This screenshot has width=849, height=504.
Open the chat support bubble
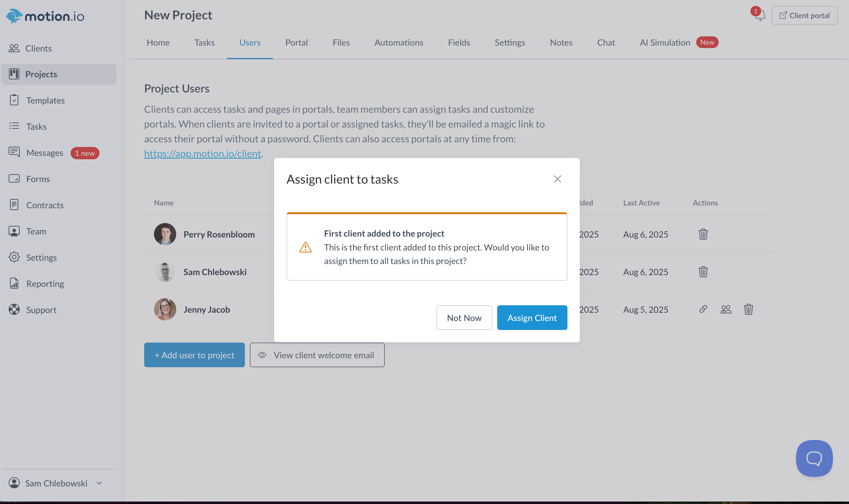click(814, 458)
